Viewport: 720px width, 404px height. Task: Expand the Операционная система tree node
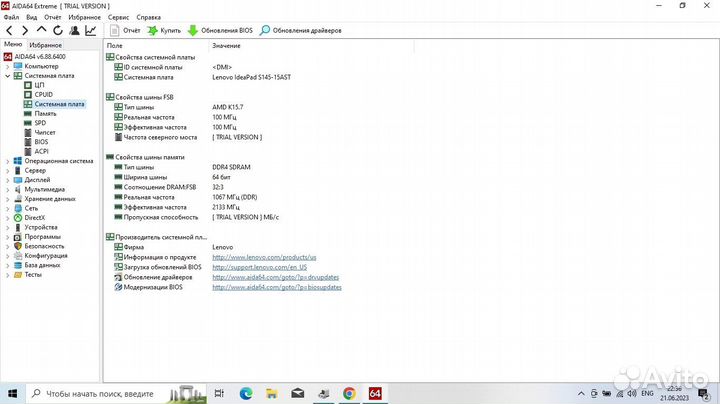[x=7, y=161]
